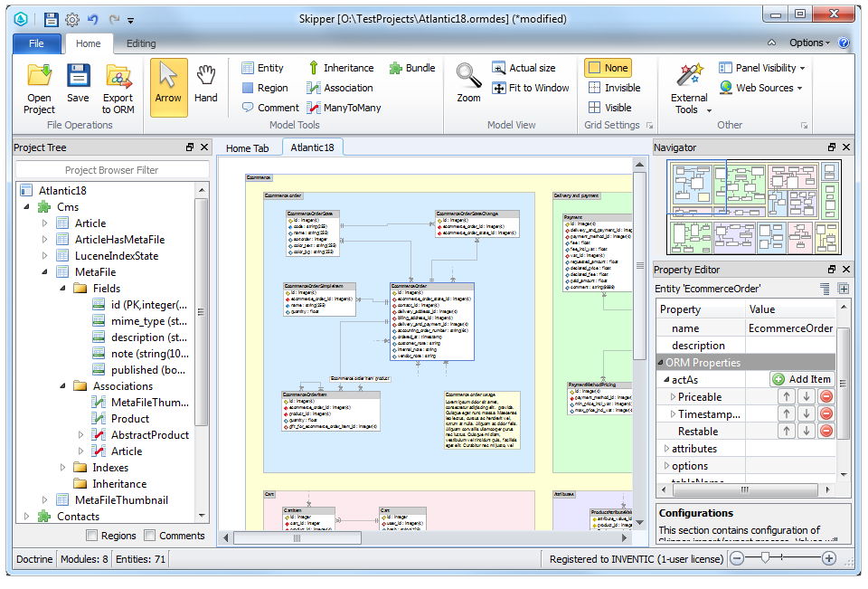Click Add Item for actAs
868x589 pixels.
coord(802,380)
